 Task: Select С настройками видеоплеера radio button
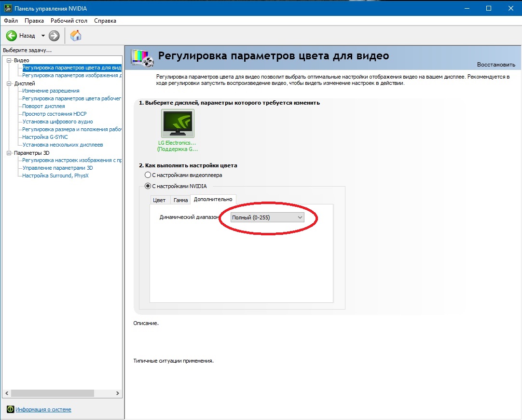pyautogui.click(x=148, y=175)
